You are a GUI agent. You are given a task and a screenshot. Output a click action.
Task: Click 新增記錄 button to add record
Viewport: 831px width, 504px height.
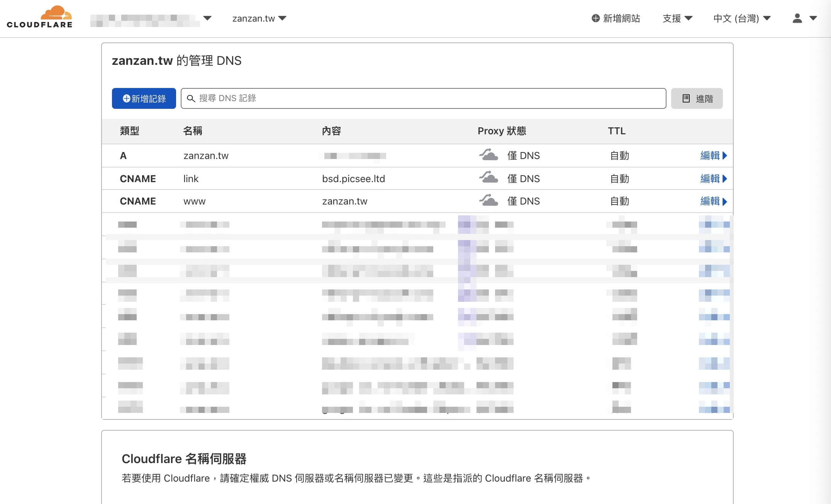[x=144, y=98]
